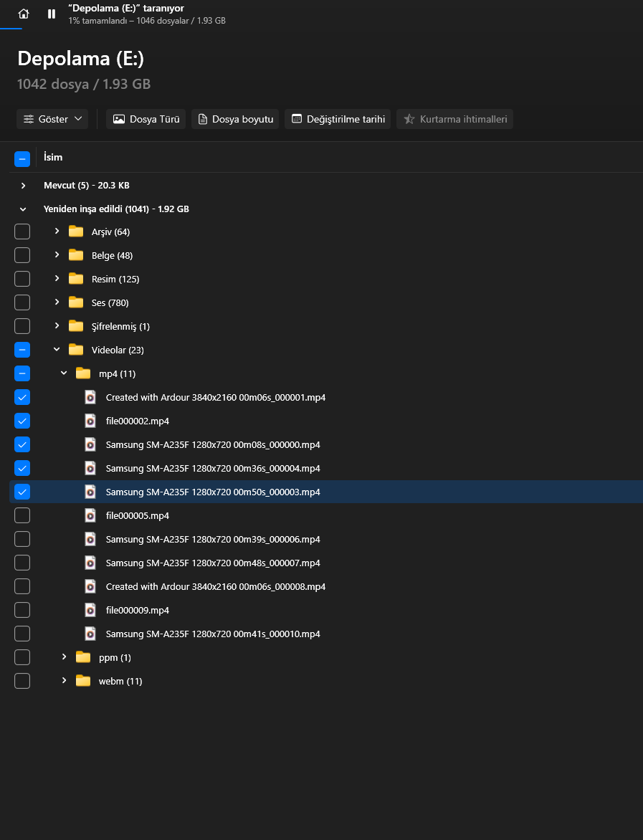Click the file000002.mp4 video file icon
The height and width of the screenshot is (840, 643).
tap(90, 421)
